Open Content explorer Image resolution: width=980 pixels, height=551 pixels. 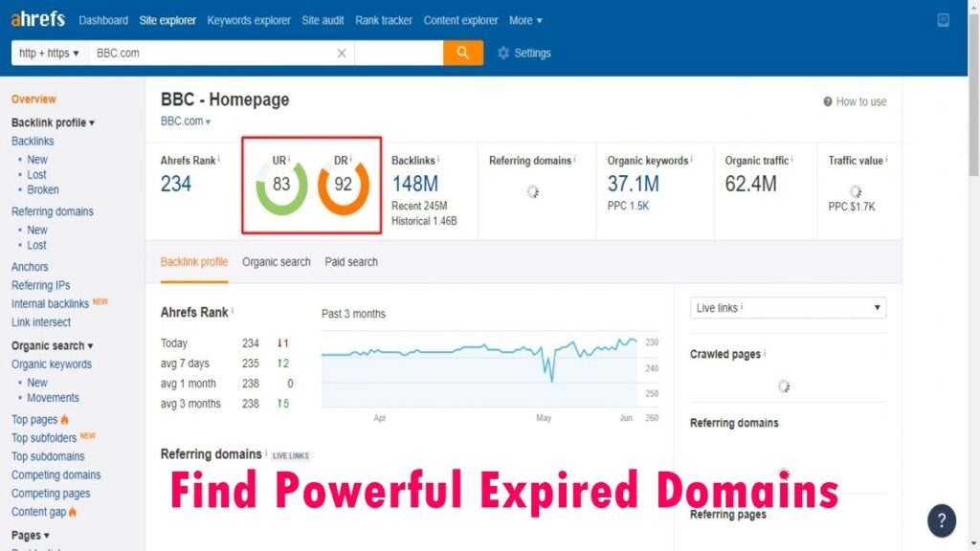(x=460, y=21)
